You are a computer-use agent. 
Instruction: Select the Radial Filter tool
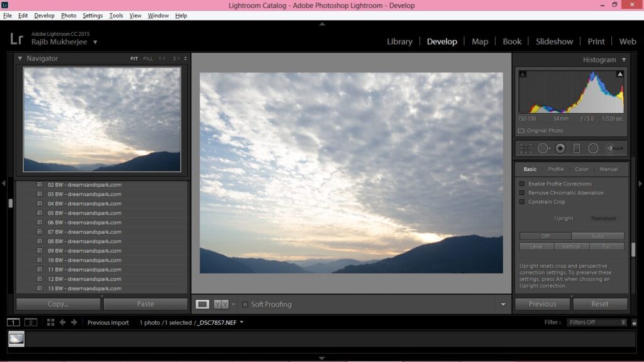(x=593, y=148)
